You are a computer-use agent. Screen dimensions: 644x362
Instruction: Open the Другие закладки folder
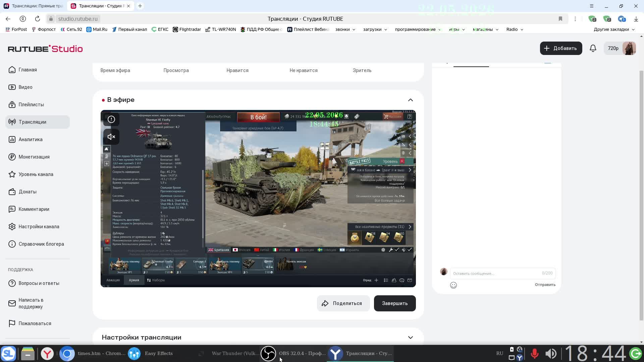(614, 29)
